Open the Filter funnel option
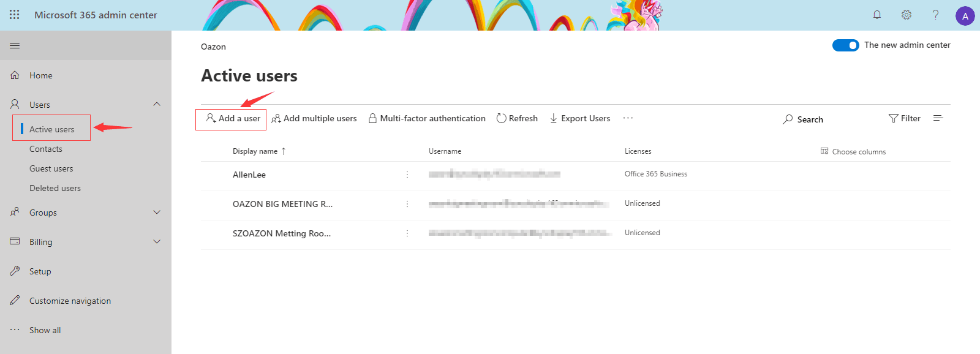The image size is (980, 354). 905,118
